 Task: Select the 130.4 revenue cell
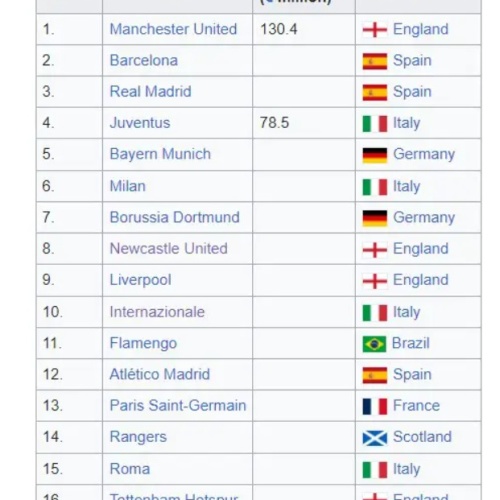tap(304, 29)
